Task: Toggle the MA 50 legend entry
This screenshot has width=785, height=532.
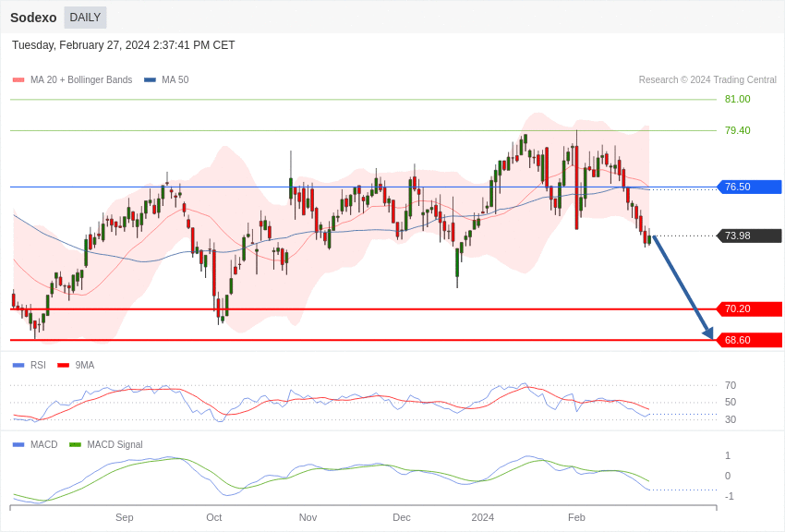Action: [x=166, y=80]
